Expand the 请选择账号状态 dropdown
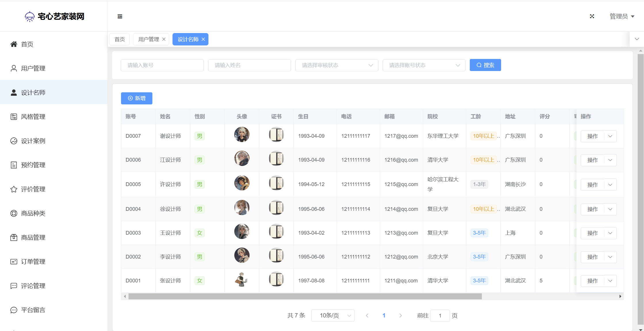 (x=424, y=65)
